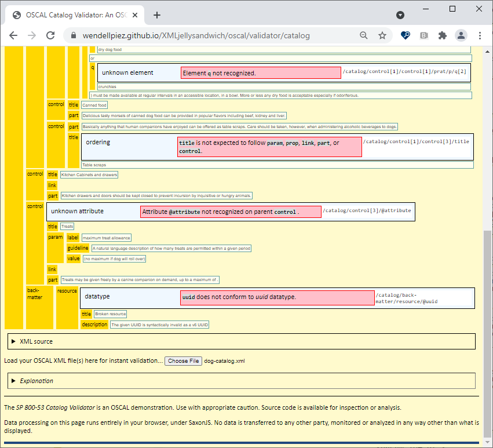
Task: Expand the XML source section
Action: pyautogui.click(x=242, y=341)
